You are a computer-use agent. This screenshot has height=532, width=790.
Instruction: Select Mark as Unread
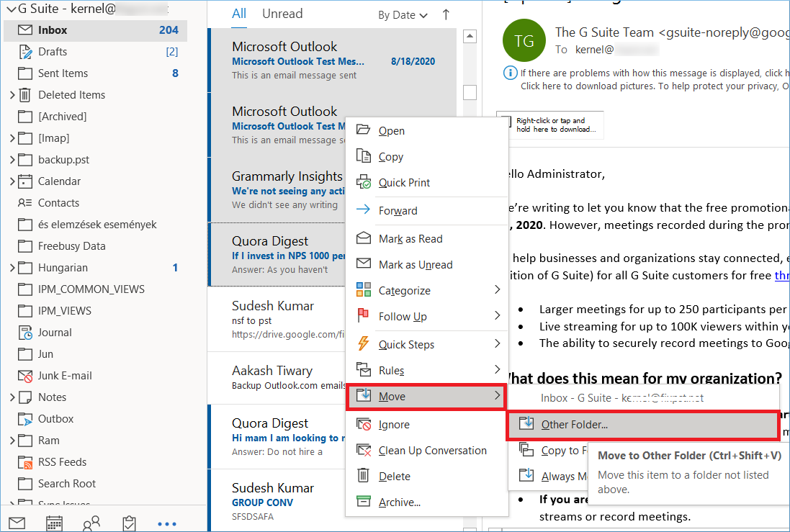point(427,264)
